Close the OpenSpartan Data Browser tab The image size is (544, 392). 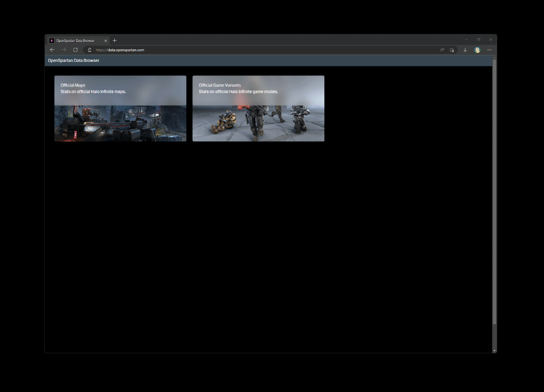pos(105,41)
